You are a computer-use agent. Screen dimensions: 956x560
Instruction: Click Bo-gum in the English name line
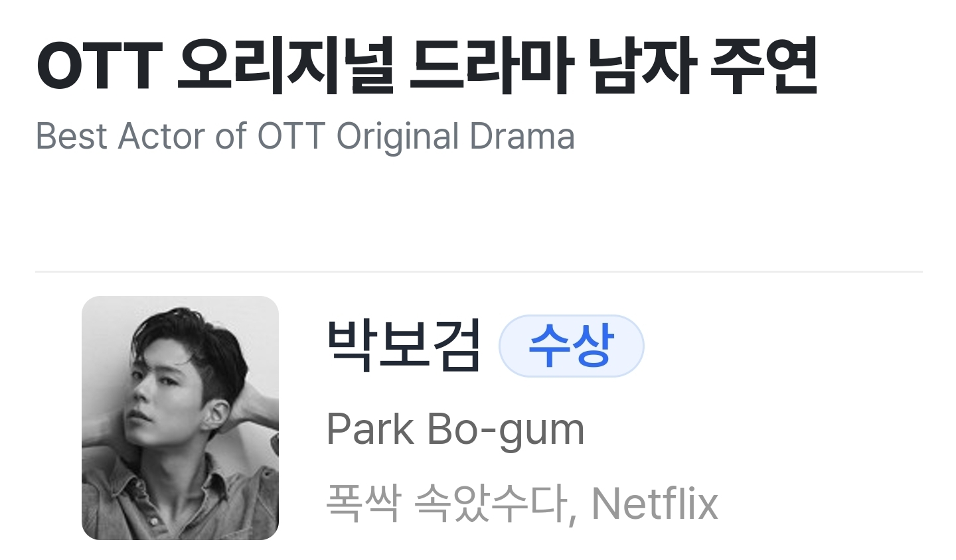point(506,430)
